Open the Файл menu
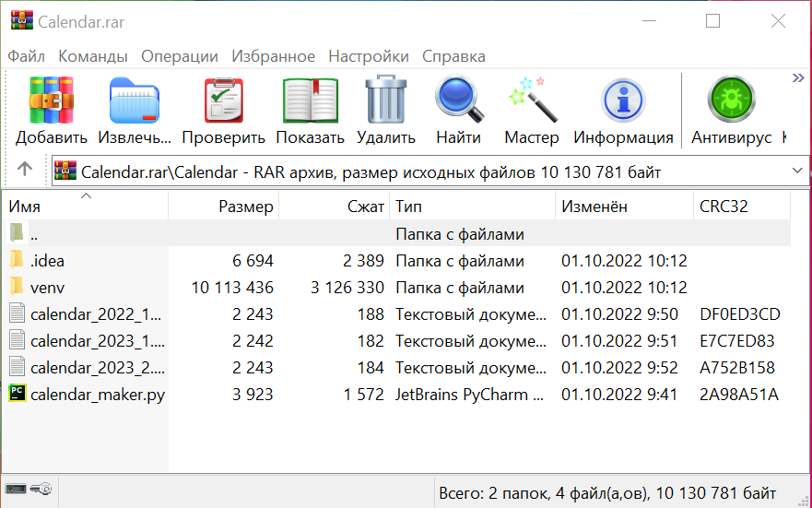The width and height of the screenshot is (812, 508). (26, 56)
